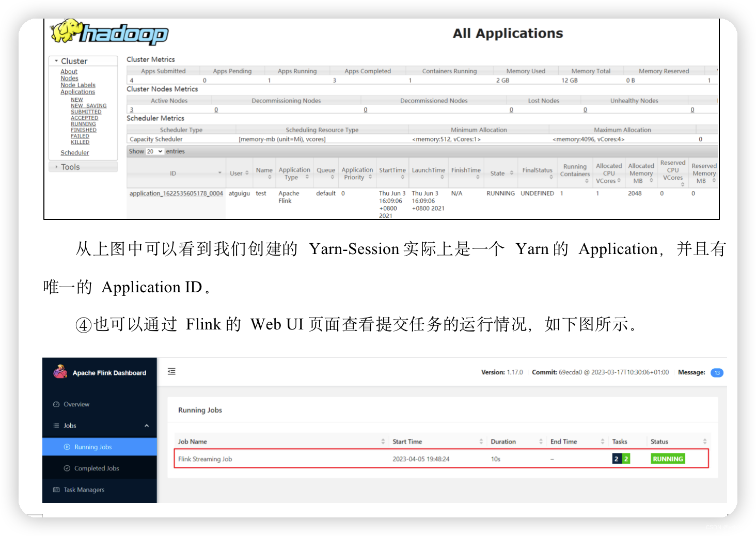Click the blue total tasks badge 2
756x536 pixels.
616,459
